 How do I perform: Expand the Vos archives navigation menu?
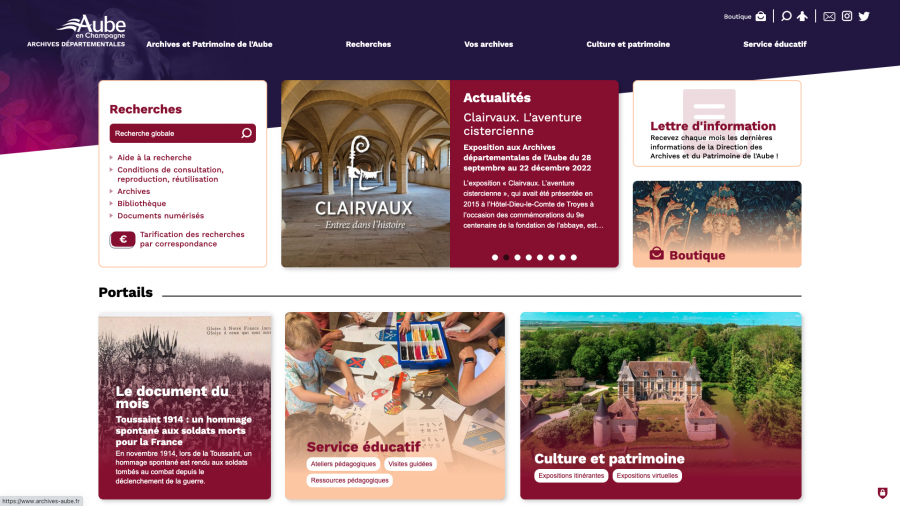[x=488, y=44]
